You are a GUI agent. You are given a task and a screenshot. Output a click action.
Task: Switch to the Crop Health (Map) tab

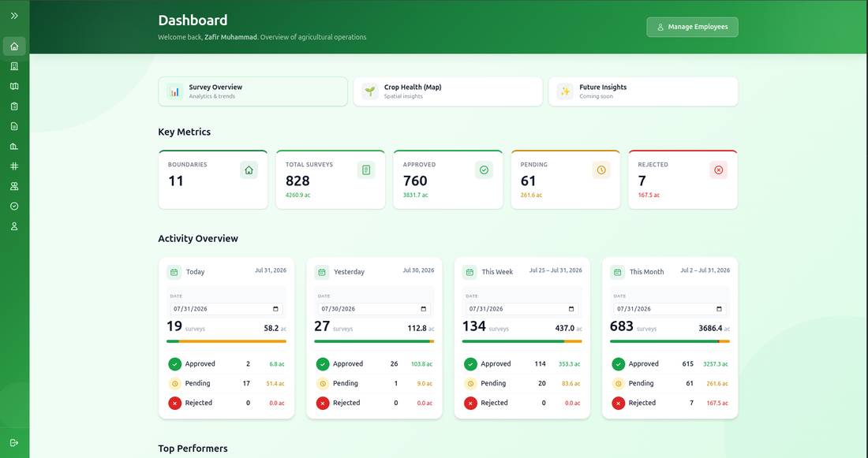coord(448,91)
